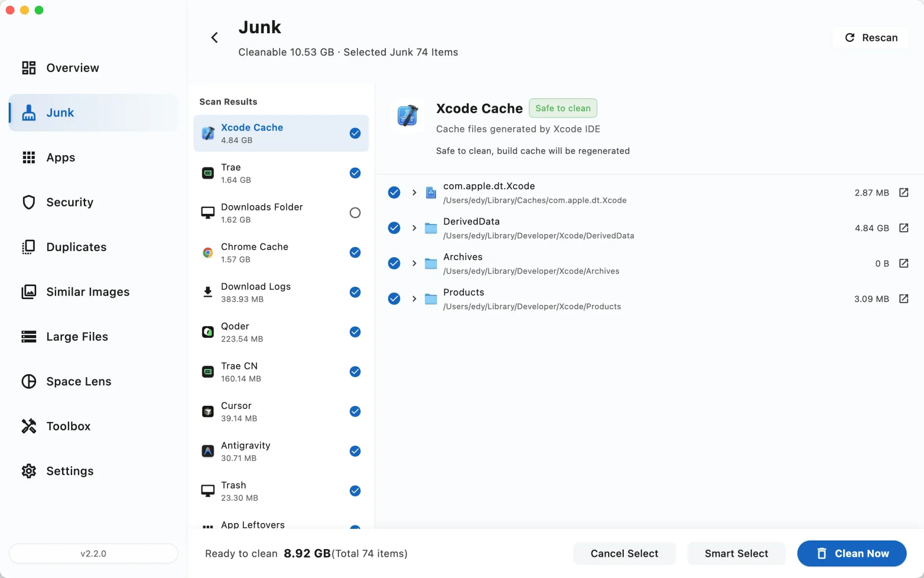Open the Large Files section
The width and height of the screenshot is (924, 578).
coord(77,337)
